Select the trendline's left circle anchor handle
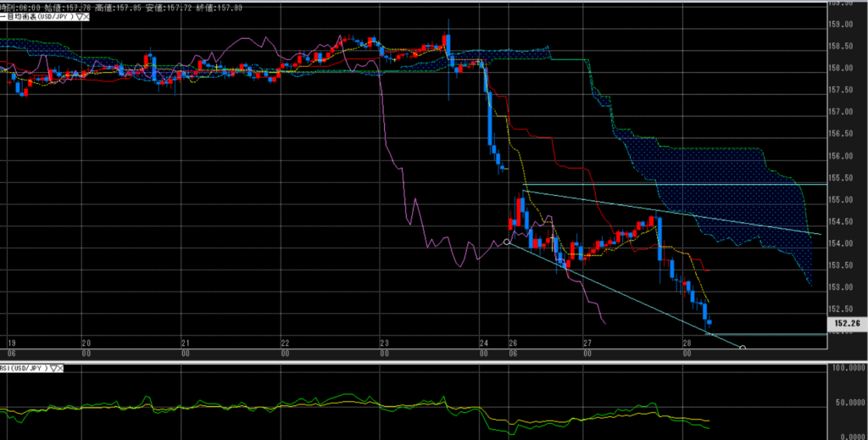The height and width of the screenshot is (440, 868). click(x=507, y=242)
